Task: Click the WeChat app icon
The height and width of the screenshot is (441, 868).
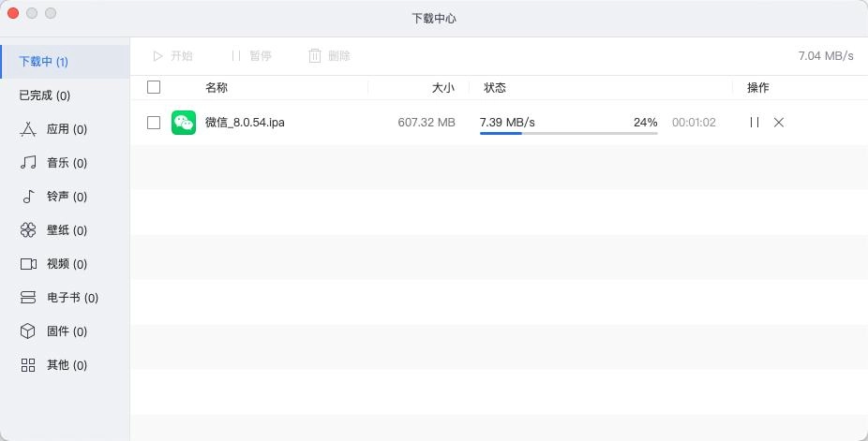Action: coord(183,123)
